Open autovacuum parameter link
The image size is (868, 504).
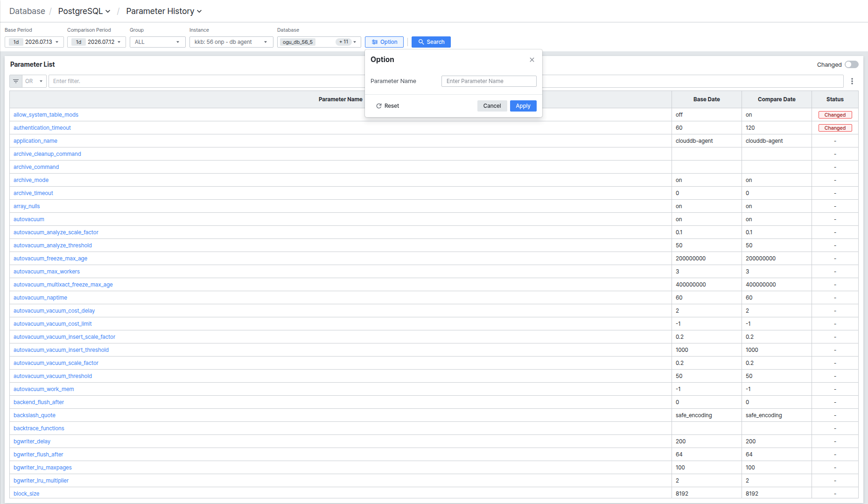29,219
